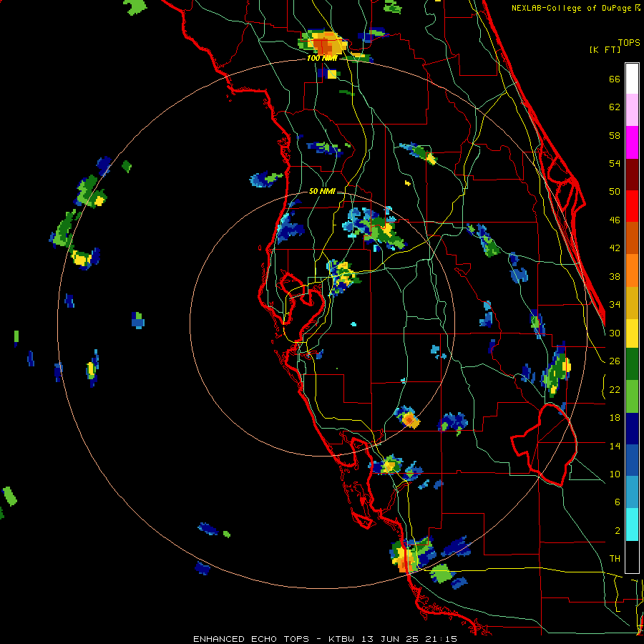This screenshot has height=644, width=644.
Task: Click the orange storm cell above 100 NMI label
Action: 324,43
